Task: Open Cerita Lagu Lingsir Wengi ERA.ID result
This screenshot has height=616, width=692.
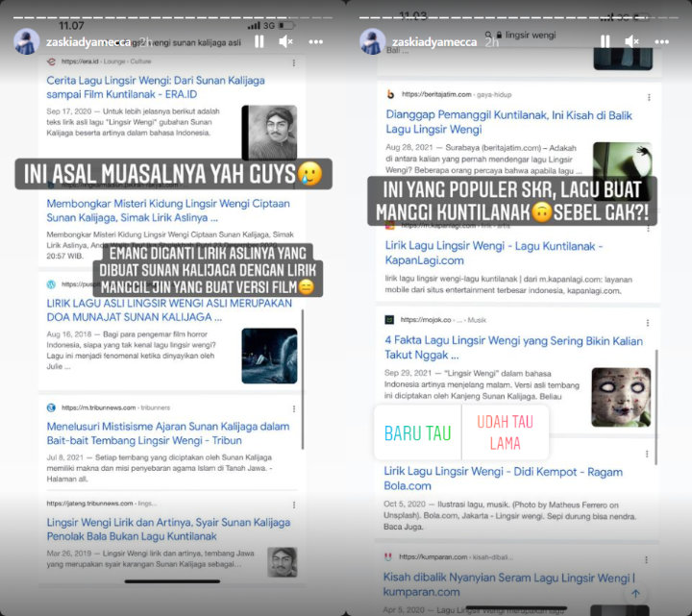Action: 156,87
